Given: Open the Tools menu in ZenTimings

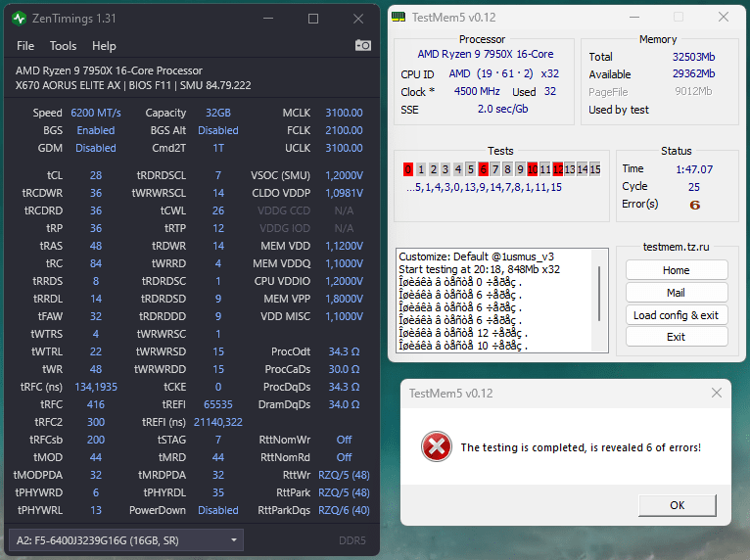Looking at the screenshot, I should coord(63,46).
